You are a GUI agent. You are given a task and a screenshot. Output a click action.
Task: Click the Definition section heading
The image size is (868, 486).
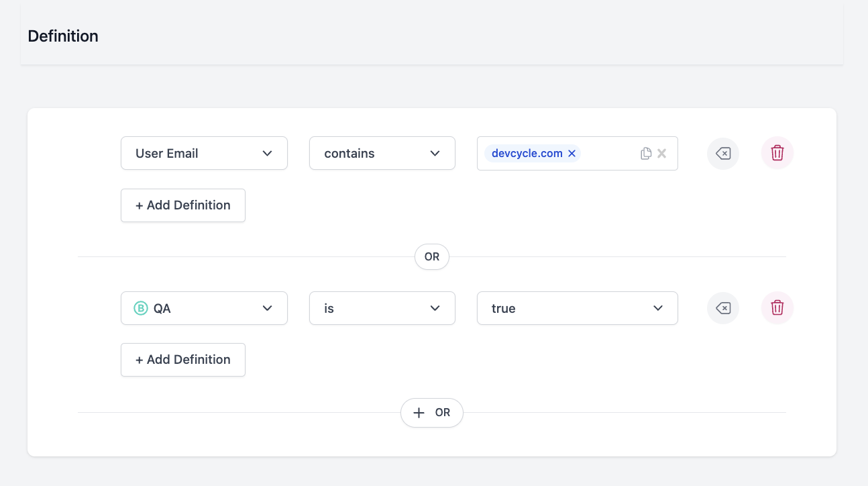tap(63, 36)
